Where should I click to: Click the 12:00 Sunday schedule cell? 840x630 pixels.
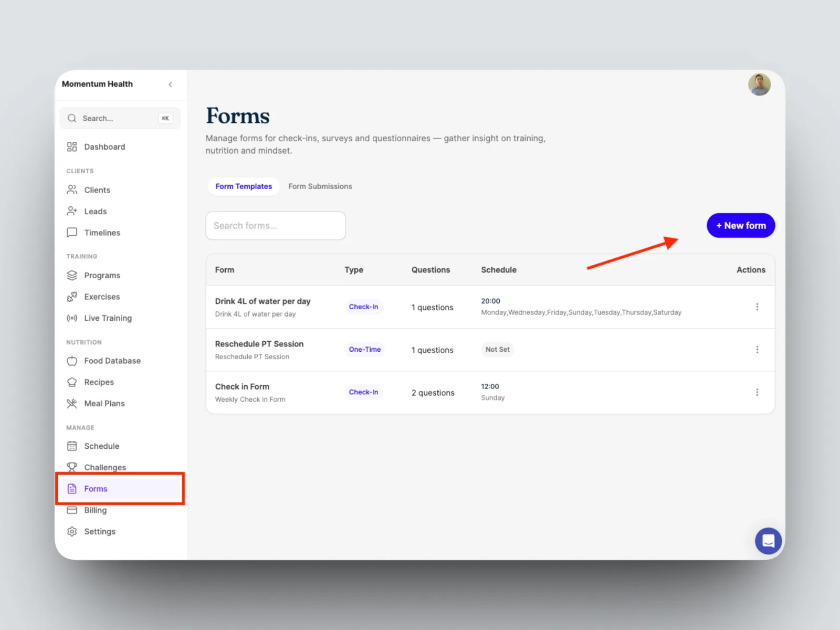[x=493, y=392]
